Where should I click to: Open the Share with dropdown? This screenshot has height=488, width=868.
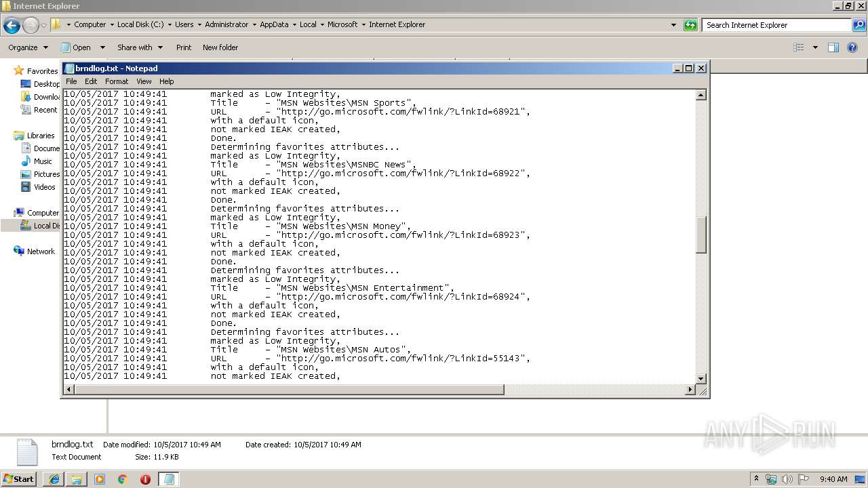(140, 47)
